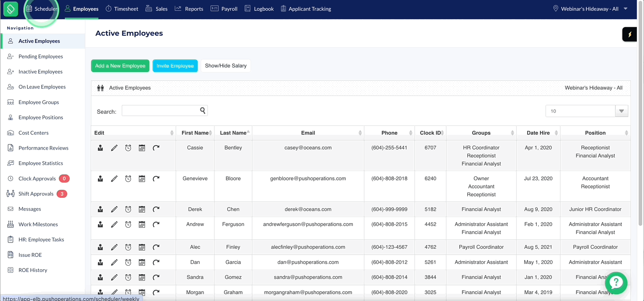Click the pencil edit icon for Cassie Bentley
Screen dimensions: 644x301
click(x=114, y=148)
